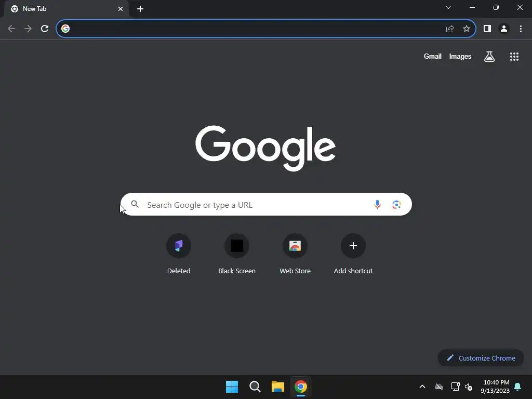Click the OneDrive cloud tray icon
The height and width of the screenshot is (399, 532).
[439, 387]
